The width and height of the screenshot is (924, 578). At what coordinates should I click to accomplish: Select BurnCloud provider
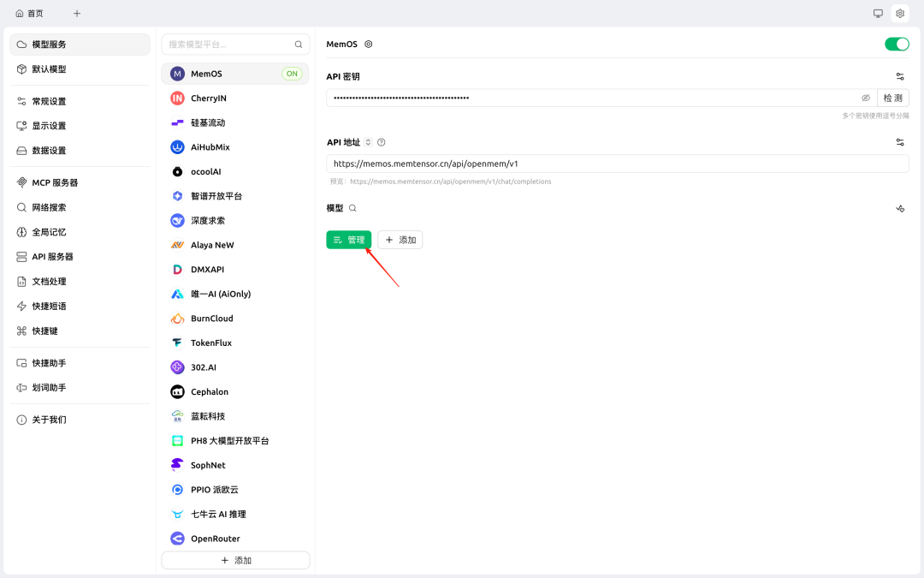235,319
